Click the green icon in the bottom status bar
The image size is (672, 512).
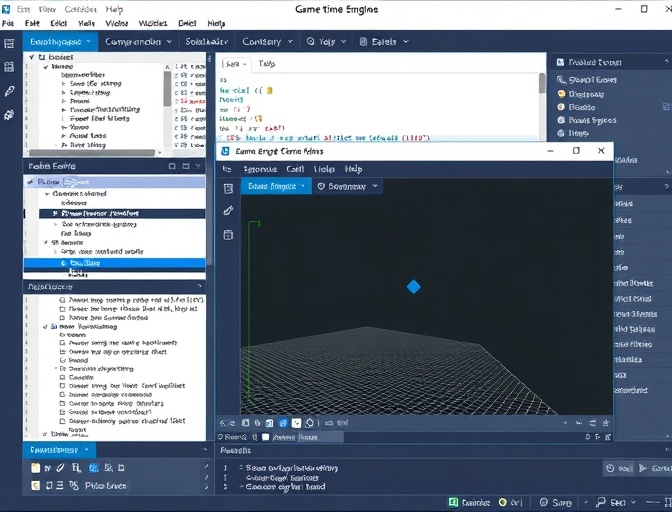coord(453,502)
